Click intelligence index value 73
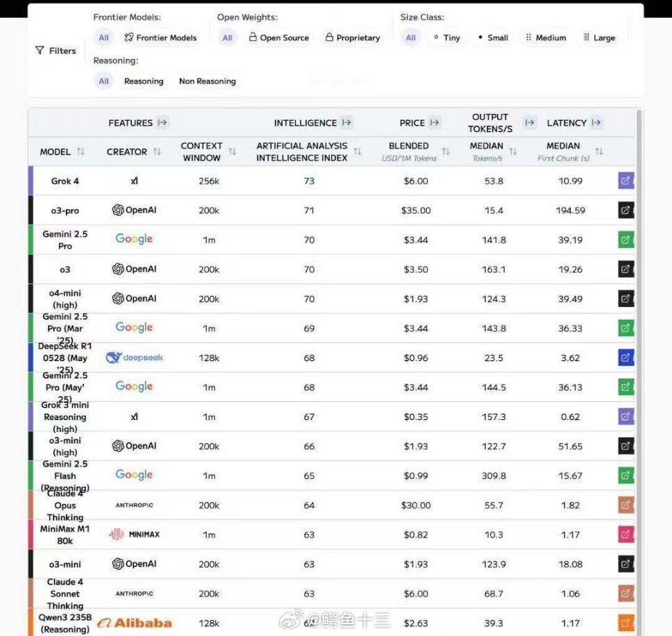Screen dimensions: 672x636 309,181
